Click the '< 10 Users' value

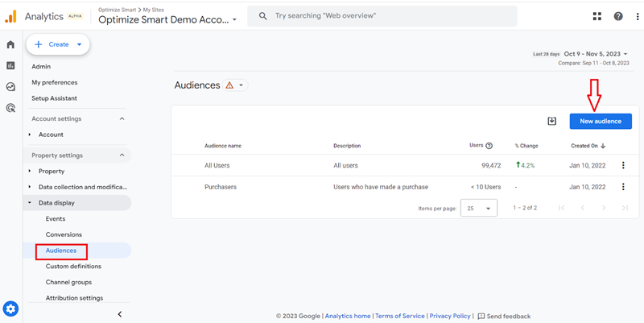tap(486, 187)
